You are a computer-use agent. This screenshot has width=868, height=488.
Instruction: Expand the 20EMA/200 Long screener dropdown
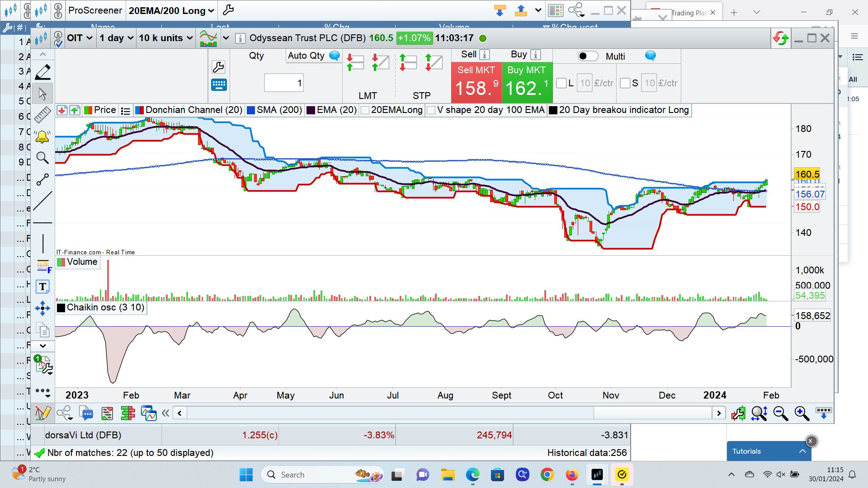point(171,10)
